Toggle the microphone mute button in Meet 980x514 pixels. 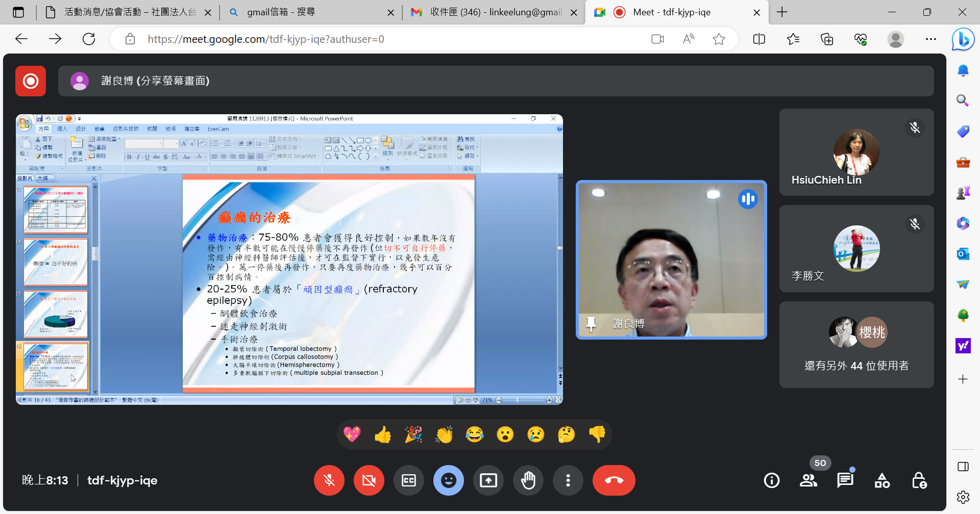pyautogui.click(x=329, y=480)
